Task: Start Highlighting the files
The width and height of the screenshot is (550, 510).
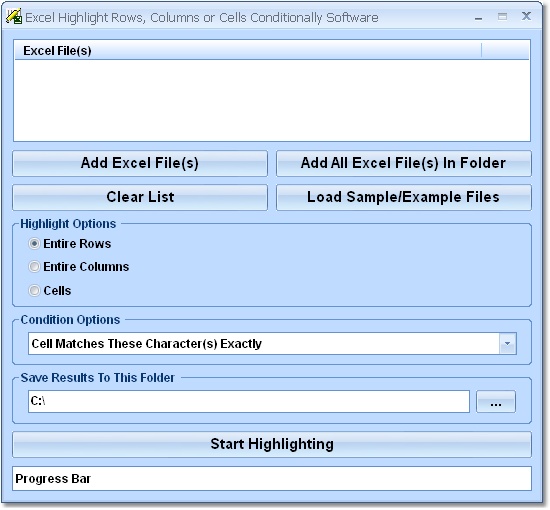Action: [x=272, y=444]
